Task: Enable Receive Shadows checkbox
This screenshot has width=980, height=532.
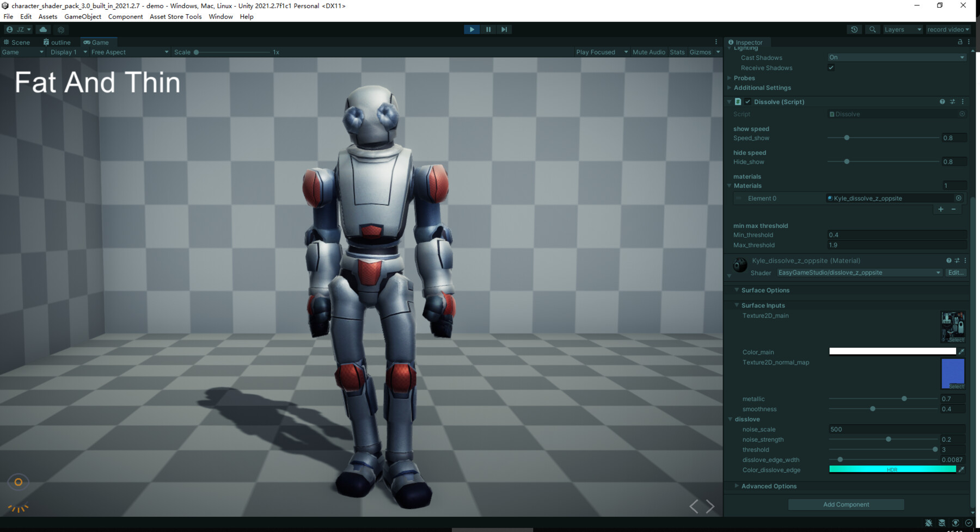Action: click(x=831, y=67)
